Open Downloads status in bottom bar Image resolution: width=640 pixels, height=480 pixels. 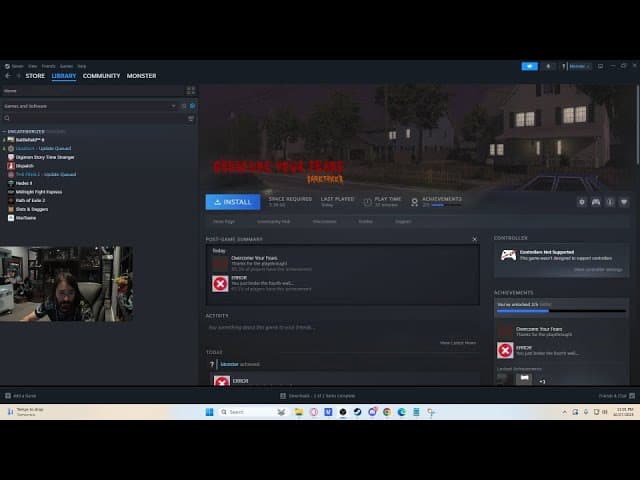click(318, 396)
